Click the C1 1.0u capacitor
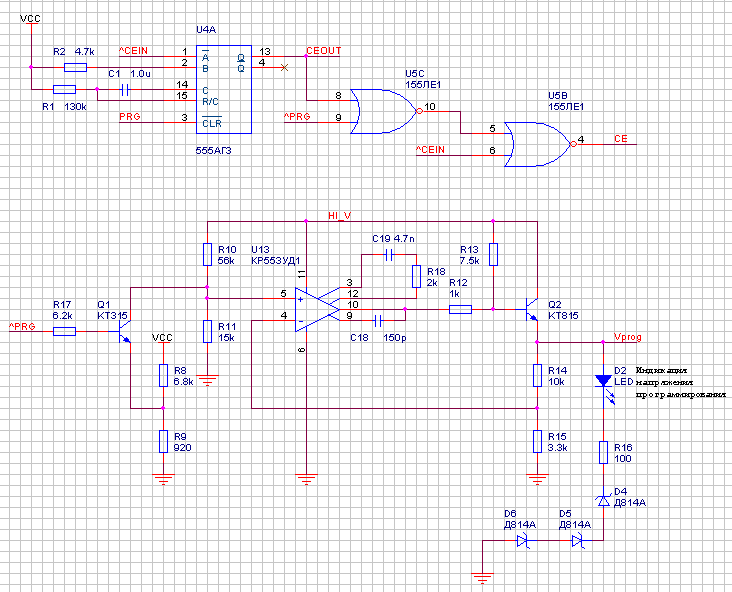This screenshot has height=592, width=732. (x=125, y=89)
